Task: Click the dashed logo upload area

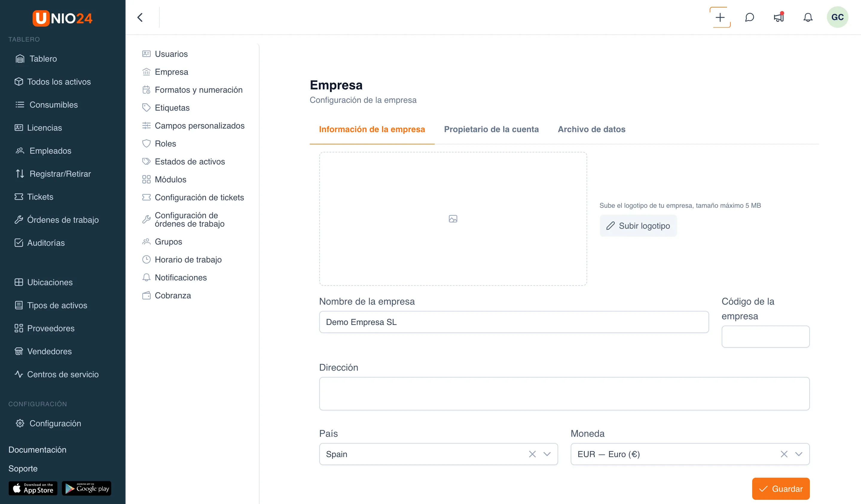Action: click(453, 219)
